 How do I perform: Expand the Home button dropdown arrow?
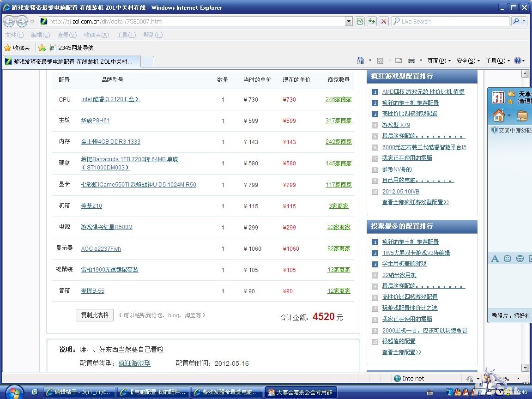370,61
